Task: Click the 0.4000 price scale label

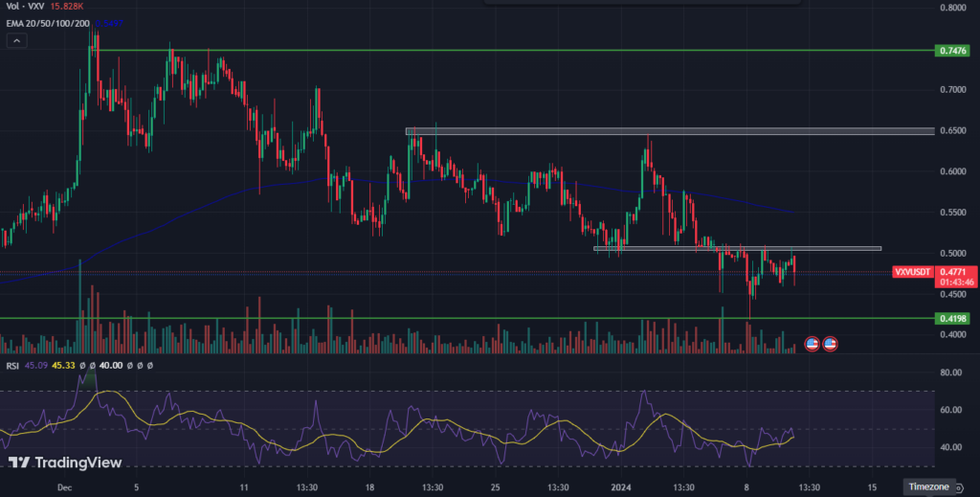Action: (x=953, y=334)
